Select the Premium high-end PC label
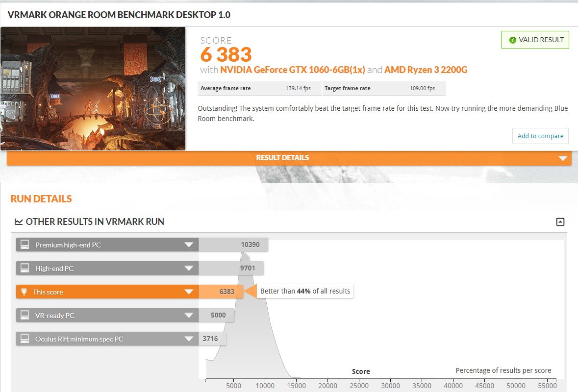The height and width of the screenshot is (392, 578). coord(68,245)
